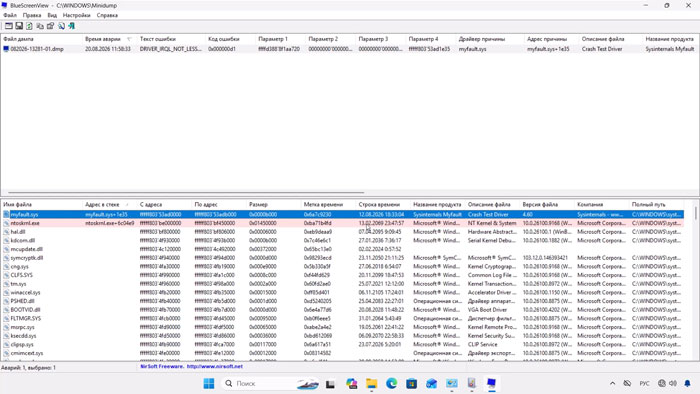Open the Справка menu
The image size is (700, 394).
coord(107,15)
